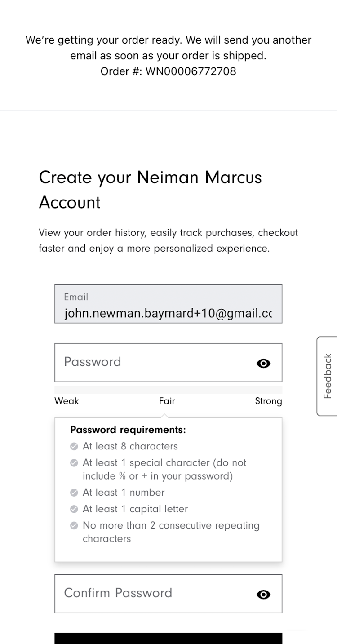Screen dimensions: 337x644
Task: Focus the Password input field
Action: pyautogui.click(x=153, y=363)
